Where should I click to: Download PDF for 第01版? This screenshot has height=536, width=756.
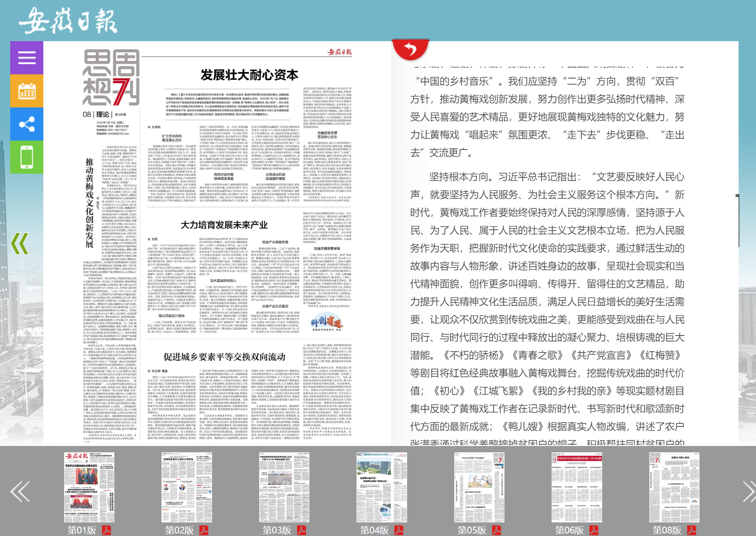click(106, 530)
